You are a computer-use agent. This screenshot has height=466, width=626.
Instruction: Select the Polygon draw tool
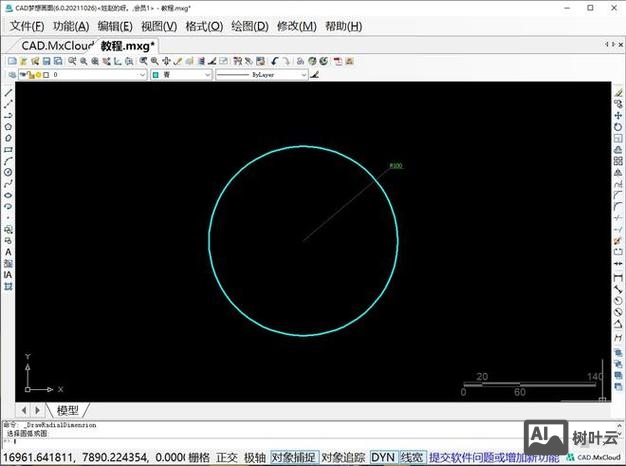click(x=8, y=127)
